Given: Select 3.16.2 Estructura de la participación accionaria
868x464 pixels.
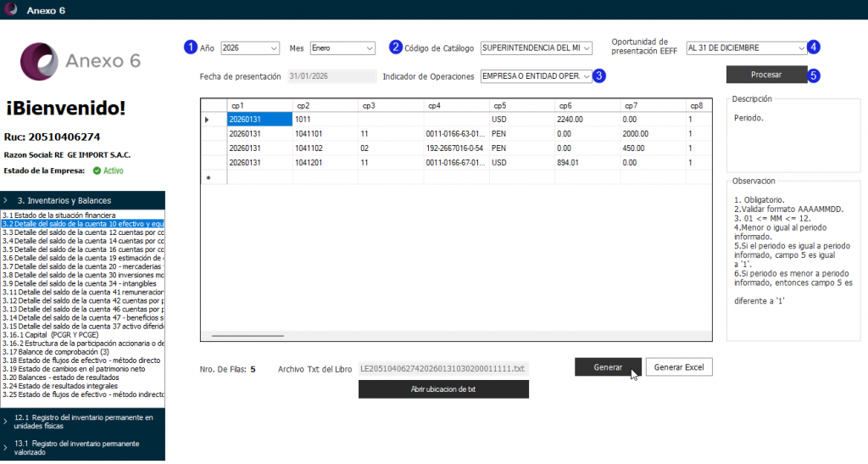Looking at the screenshot, I should coord(83,344).
